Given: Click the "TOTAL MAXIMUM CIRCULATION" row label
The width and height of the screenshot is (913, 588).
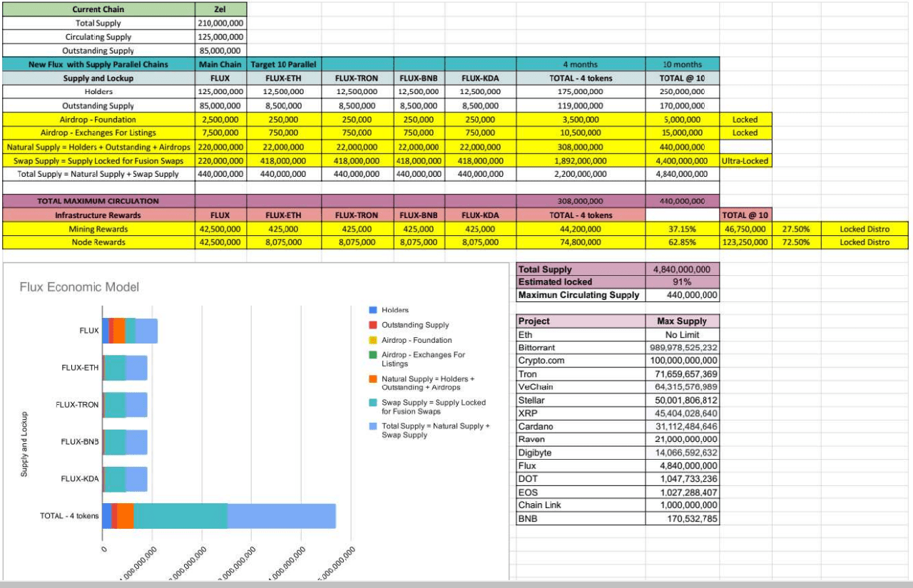Looking at the screenshot, I should (98, 201).
